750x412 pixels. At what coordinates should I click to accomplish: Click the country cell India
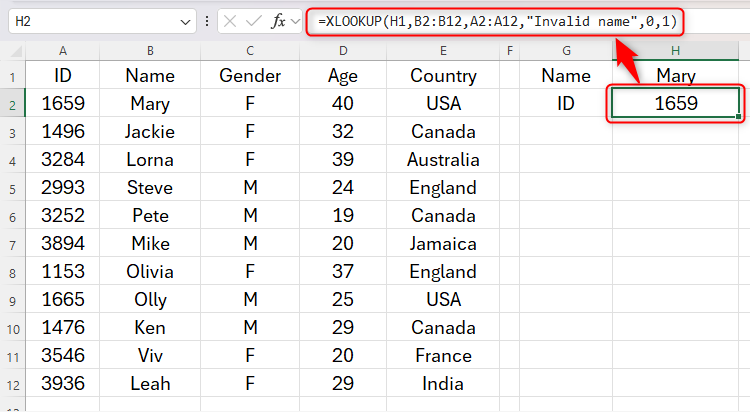443,383
